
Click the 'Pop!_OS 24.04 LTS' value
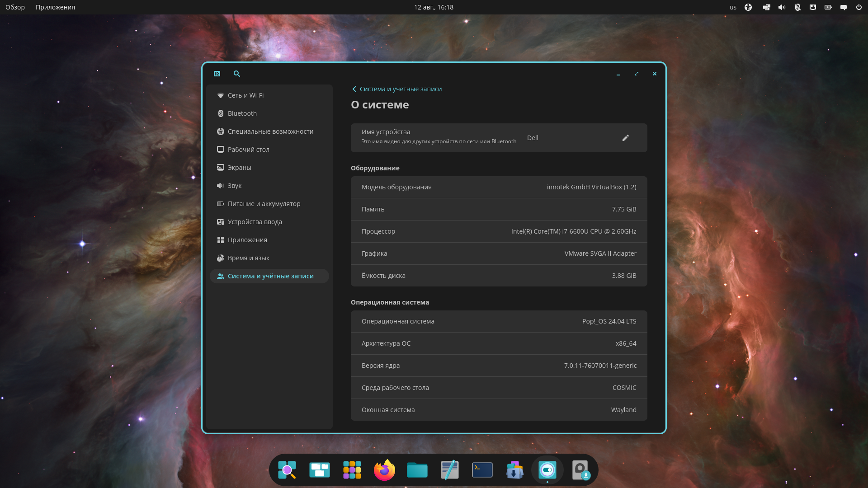point(609,321)
